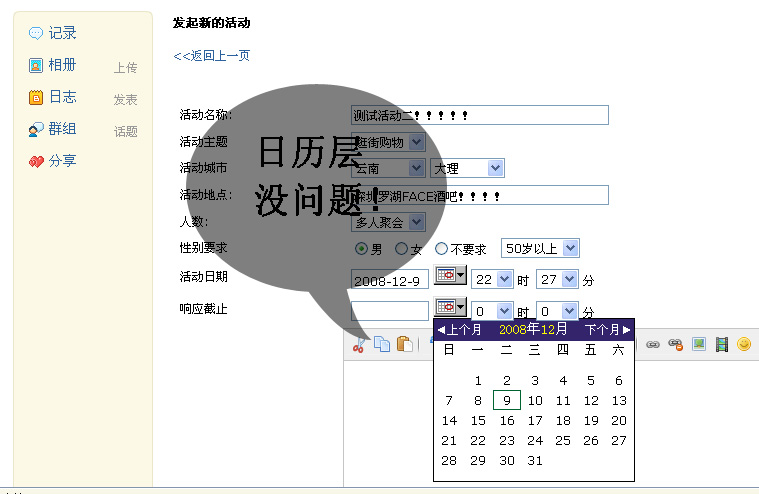Click the Paste clipboard icon

point(405,344)
